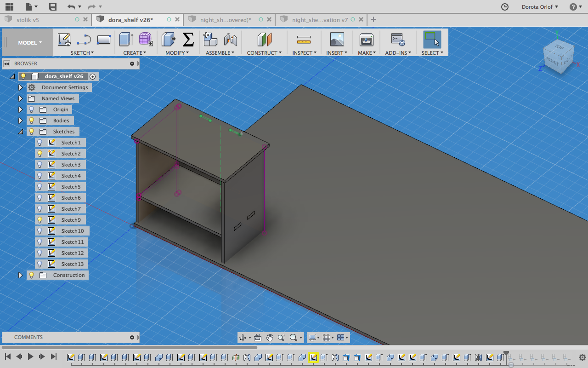
Task: Select the Offset Plane construct tool
Action: click(264, 40)
